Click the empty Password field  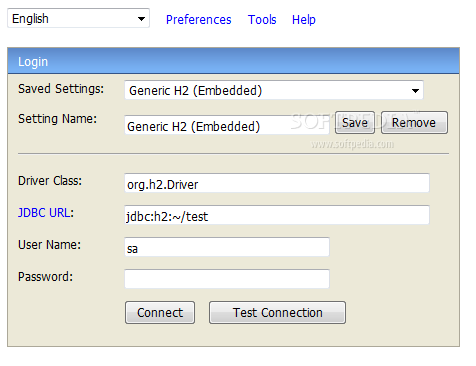click(x=227, y=279)
